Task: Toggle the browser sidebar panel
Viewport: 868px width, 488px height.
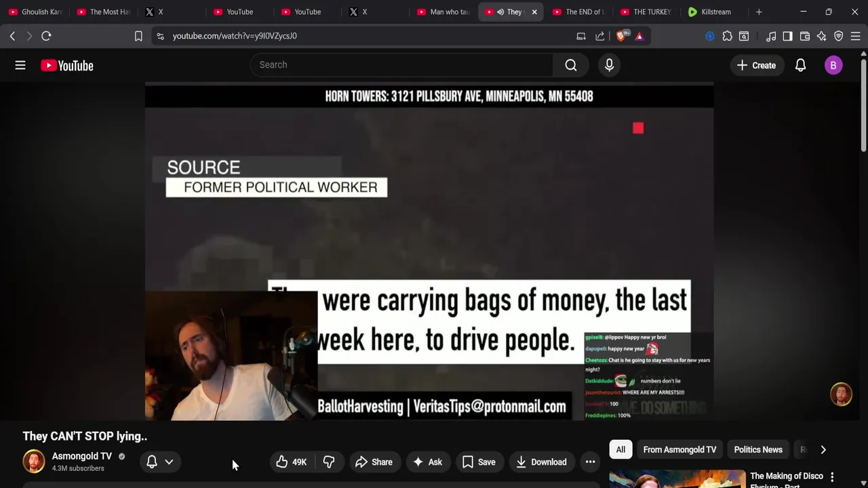Action: (787, 36)
